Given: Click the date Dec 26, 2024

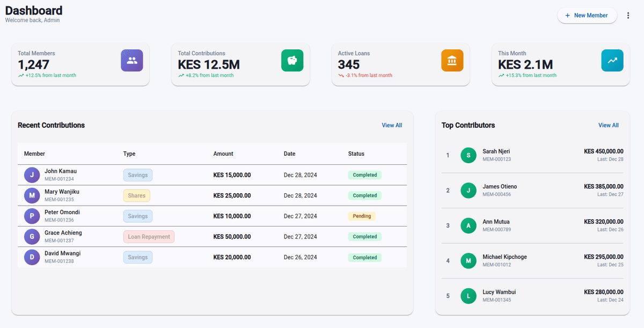Looking at the screenshot, I should point(301,257).
